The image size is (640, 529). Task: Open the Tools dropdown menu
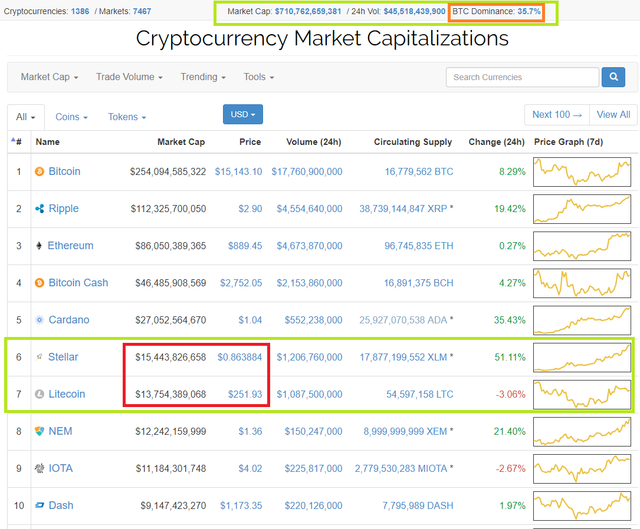tap(258, 77)
